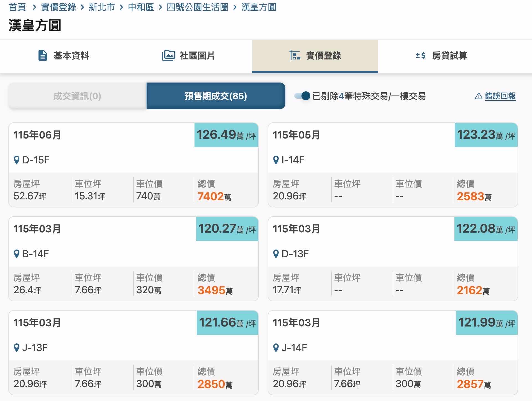Click 120.27萬/坪 price badge

point(227,229)
